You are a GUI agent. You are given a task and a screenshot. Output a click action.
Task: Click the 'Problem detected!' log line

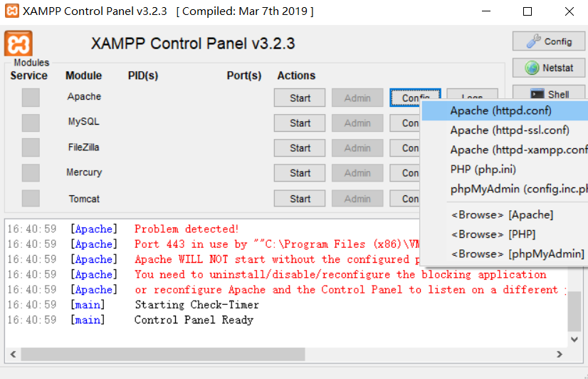[x=187, y=229]
